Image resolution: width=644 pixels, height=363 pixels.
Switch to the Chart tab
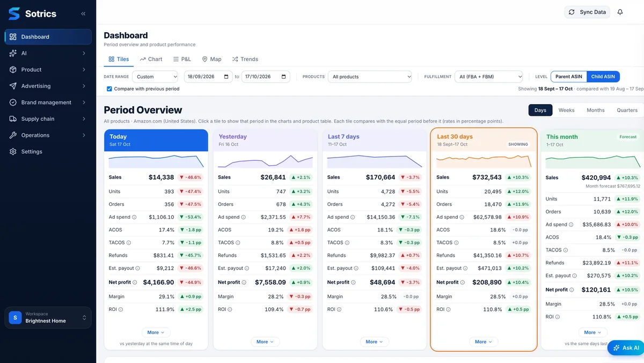151,59
